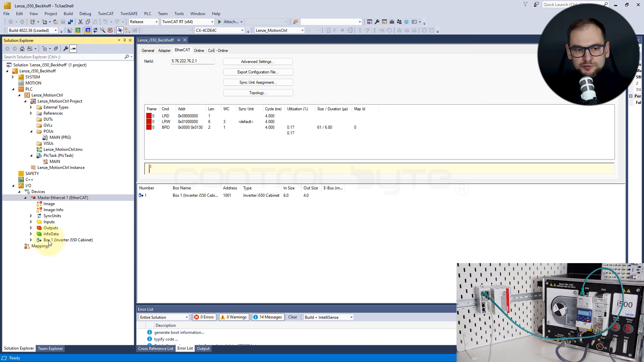644x362 pixels.
Task: Click Clear in the Error List
Action: 292,317
